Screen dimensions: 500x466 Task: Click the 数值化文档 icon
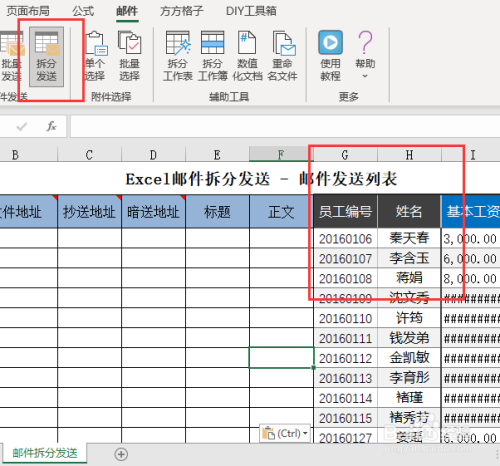point(247,56)
